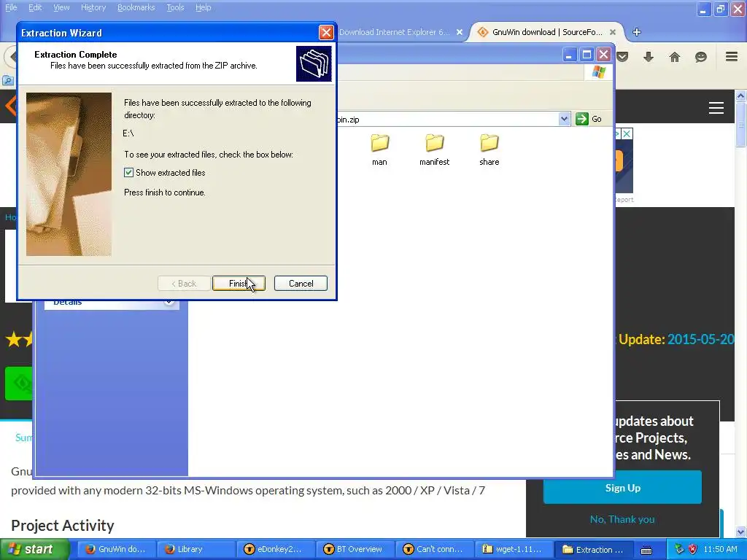
Task: Switch to Library taskbar button
Action: click(x=196, y=549)
